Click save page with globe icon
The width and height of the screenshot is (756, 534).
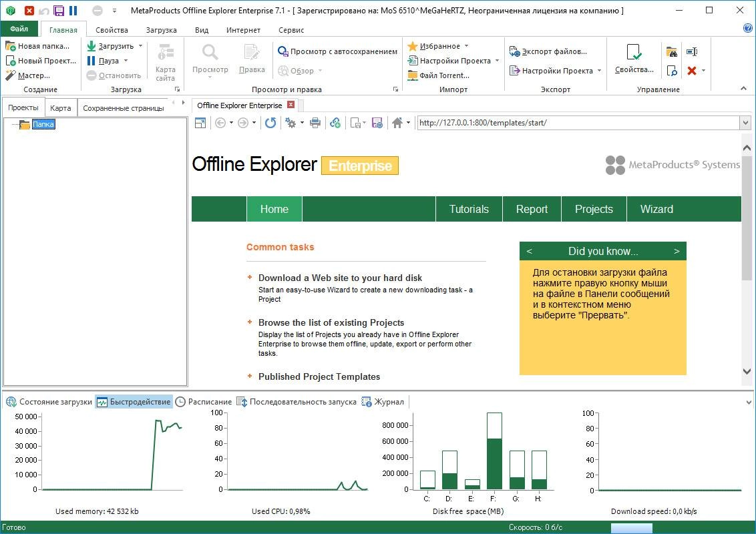coord(377,123)
